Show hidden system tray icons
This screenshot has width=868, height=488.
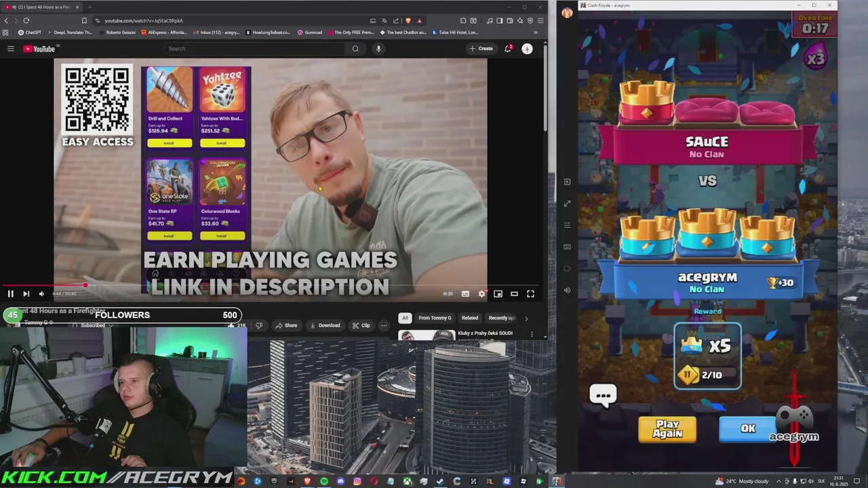click(x=778, y=481)
